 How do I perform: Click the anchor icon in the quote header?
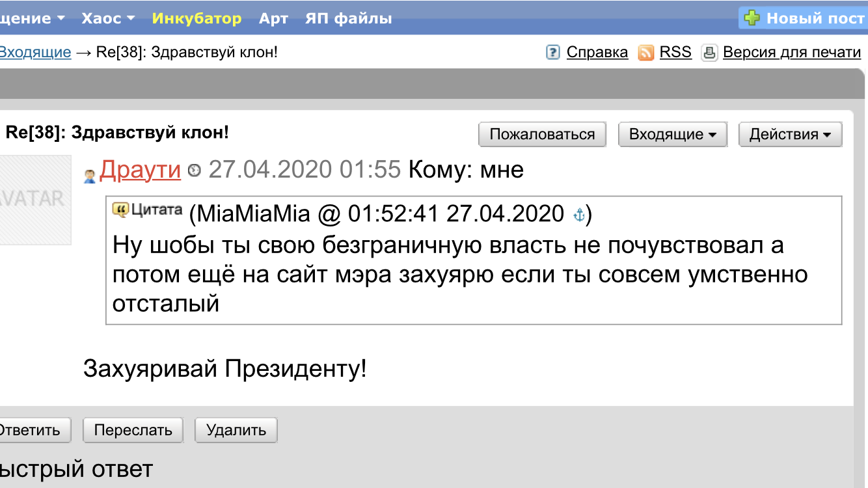[x=578, y=215]
